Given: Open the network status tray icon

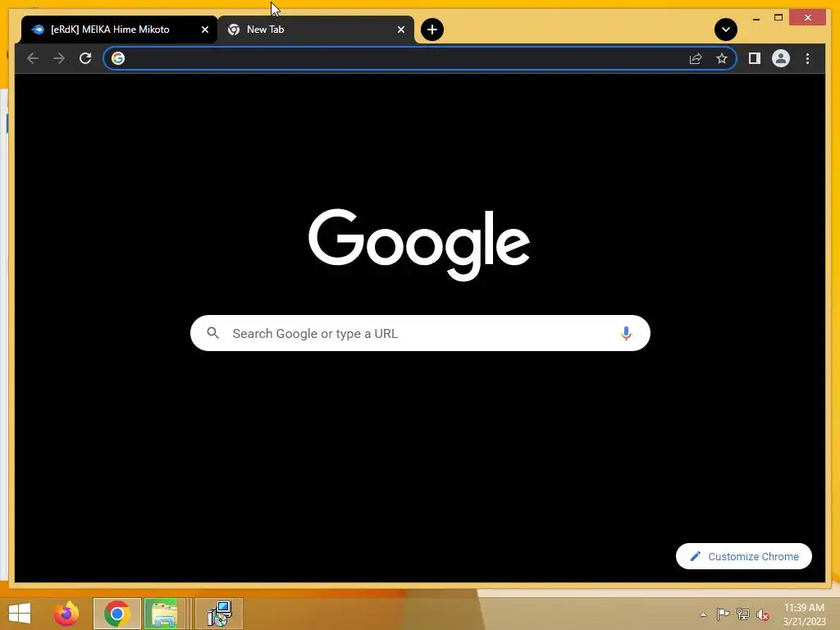Looking at the screenshot, I should [743, 614].
